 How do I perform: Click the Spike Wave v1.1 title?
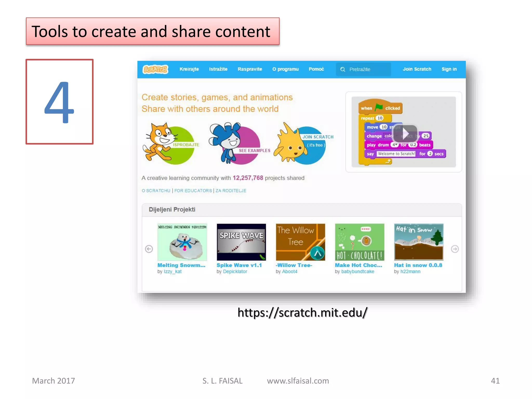point(239,265)
